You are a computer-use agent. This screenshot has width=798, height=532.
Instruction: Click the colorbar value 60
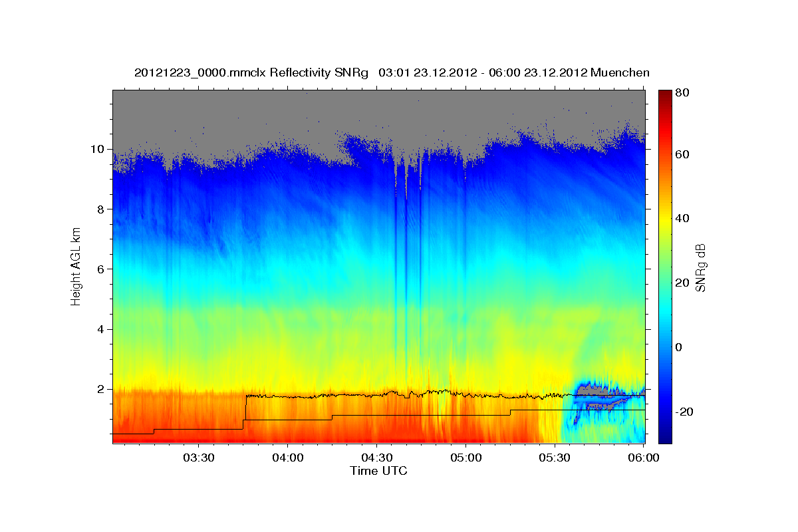683,154
